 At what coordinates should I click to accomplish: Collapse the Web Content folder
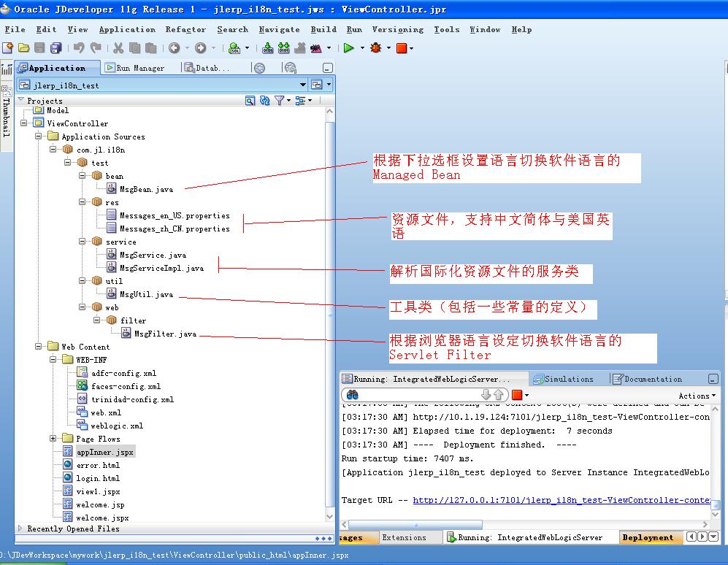[x=39, y=346]
